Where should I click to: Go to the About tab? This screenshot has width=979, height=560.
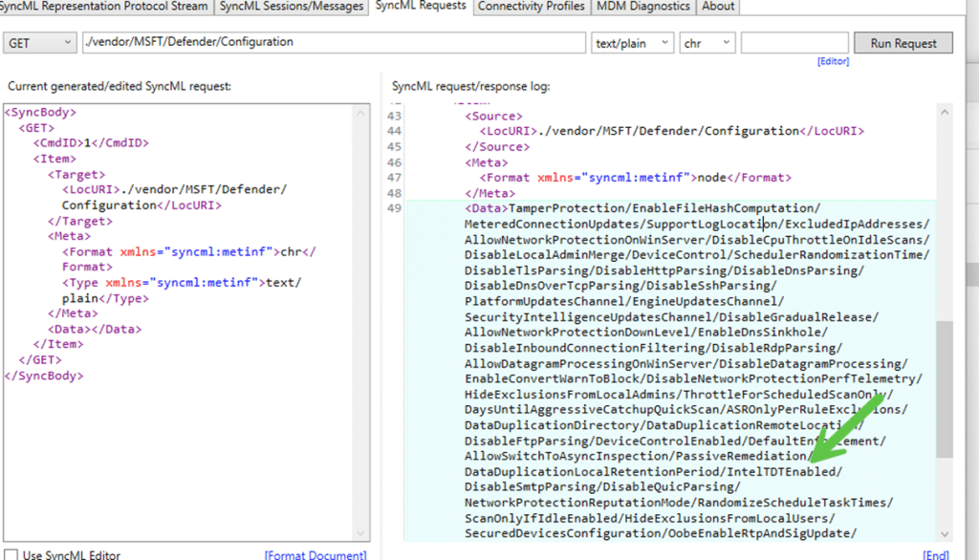[719, 7]
